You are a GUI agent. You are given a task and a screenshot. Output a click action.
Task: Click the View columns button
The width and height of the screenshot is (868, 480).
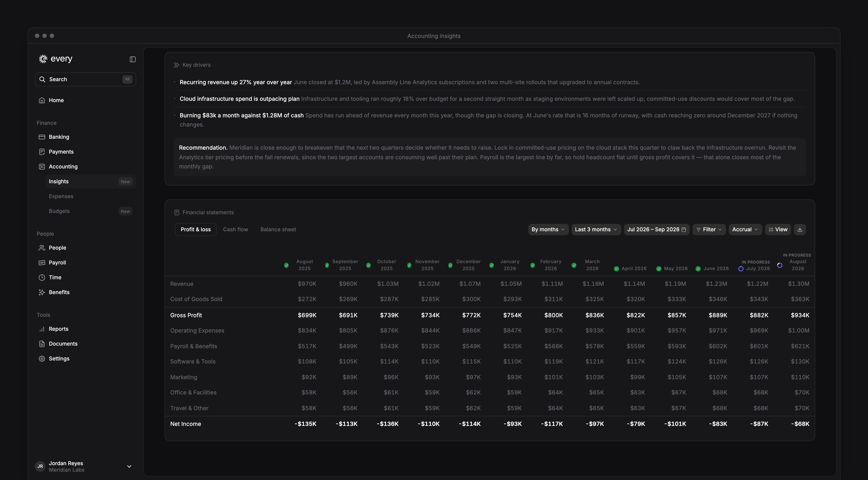[778, 229]
